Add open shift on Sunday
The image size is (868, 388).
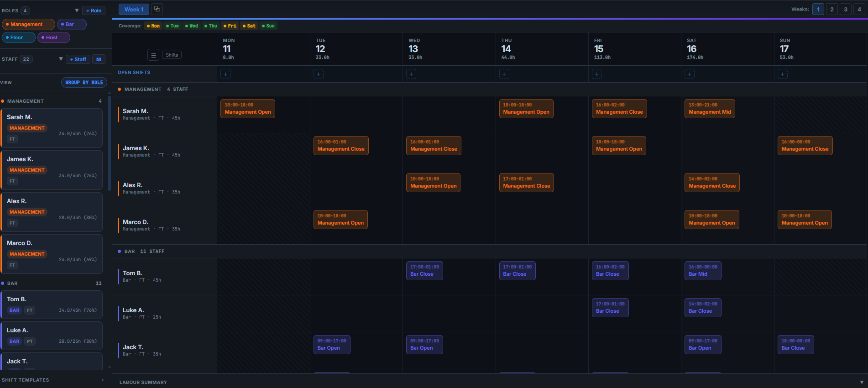(782, 74)
